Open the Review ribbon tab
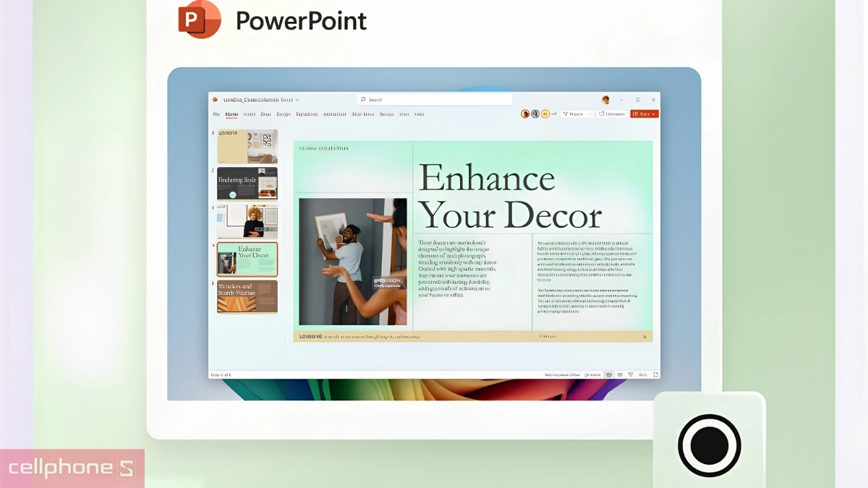The image size is (868, 488). pos(387,114)
